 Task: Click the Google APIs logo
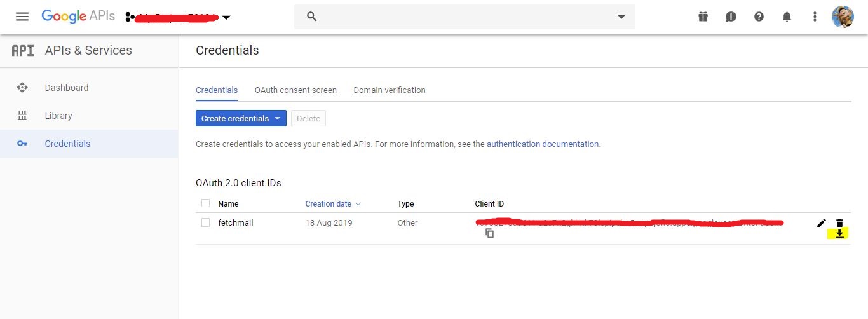pos(78,17)
